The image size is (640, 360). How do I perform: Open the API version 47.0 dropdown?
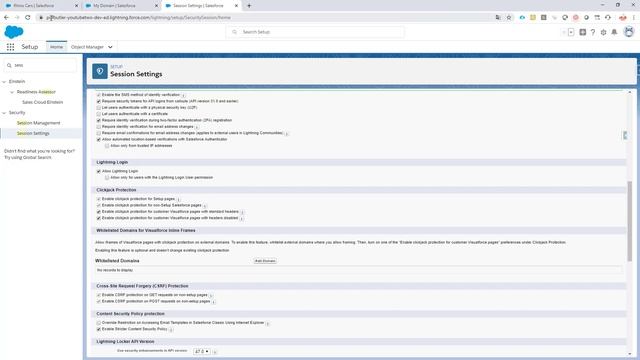tap(202, 351)
